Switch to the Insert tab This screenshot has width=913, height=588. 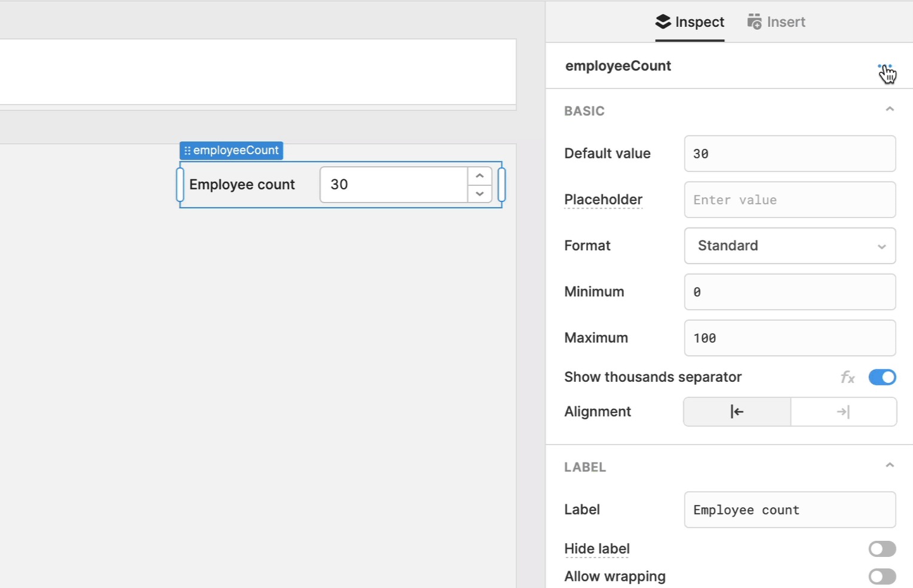776,22
